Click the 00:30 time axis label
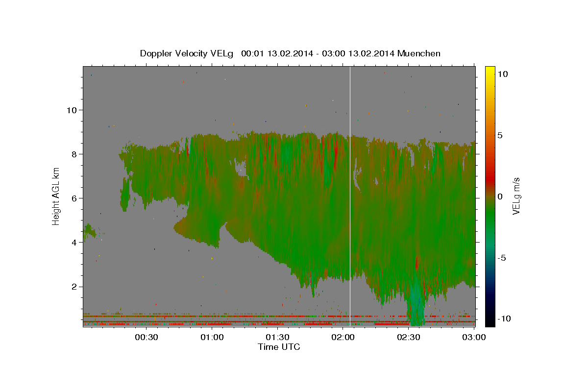 [147, 337]
